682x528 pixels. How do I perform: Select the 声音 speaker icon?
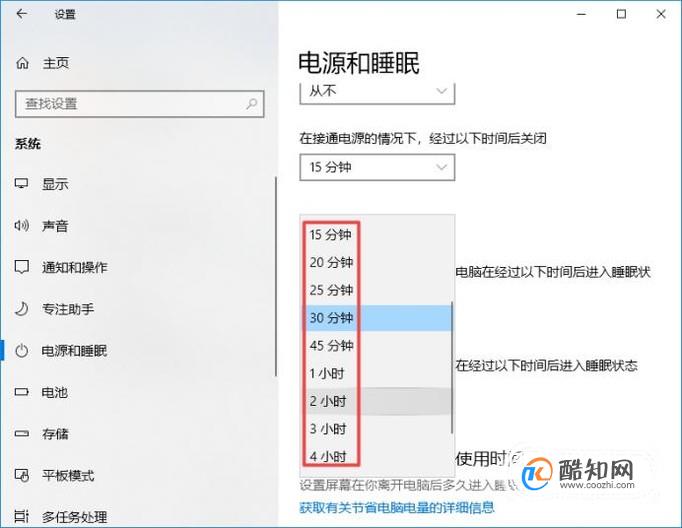[22, 225]
